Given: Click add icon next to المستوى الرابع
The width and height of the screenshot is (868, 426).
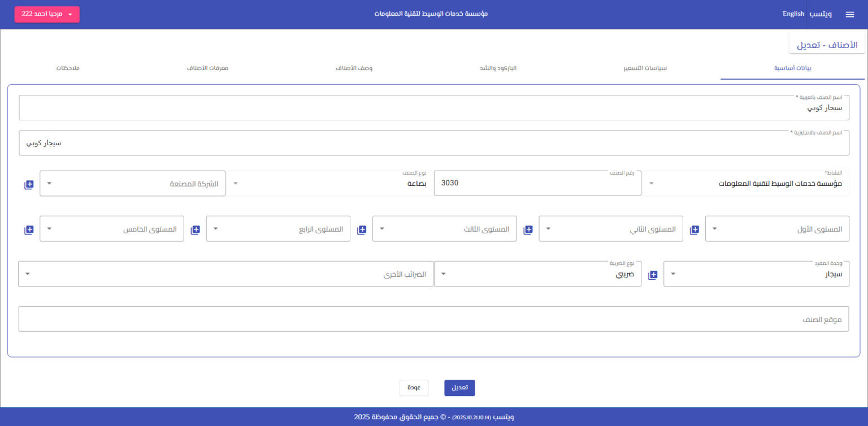Looking at the screenshot, I should [195, 230].
